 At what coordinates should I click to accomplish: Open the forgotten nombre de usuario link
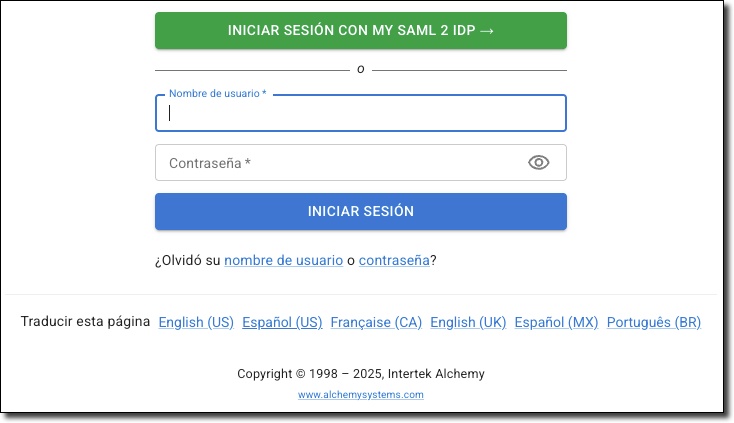click(283, 260)
